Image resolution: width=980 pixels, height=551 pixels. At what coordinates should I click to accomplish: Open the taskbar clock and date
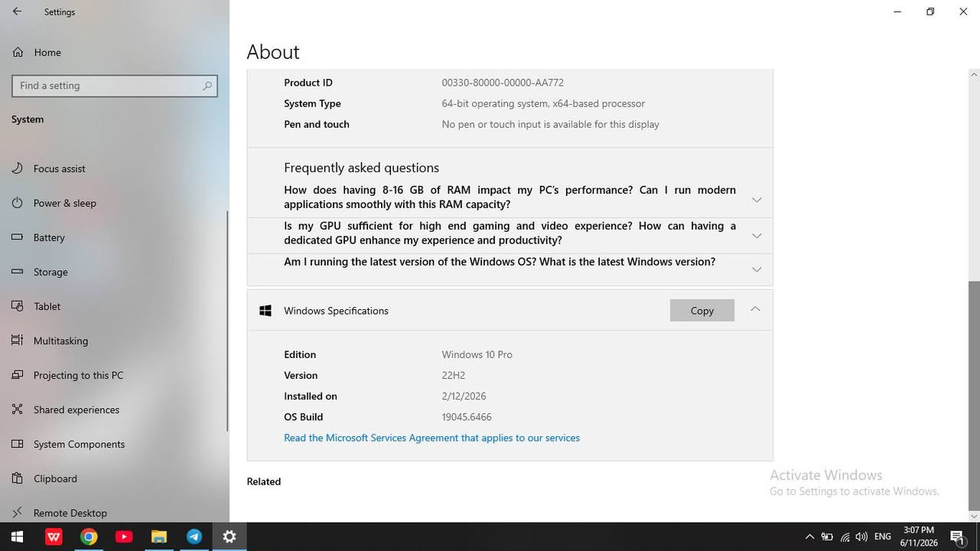click(919, 536)
